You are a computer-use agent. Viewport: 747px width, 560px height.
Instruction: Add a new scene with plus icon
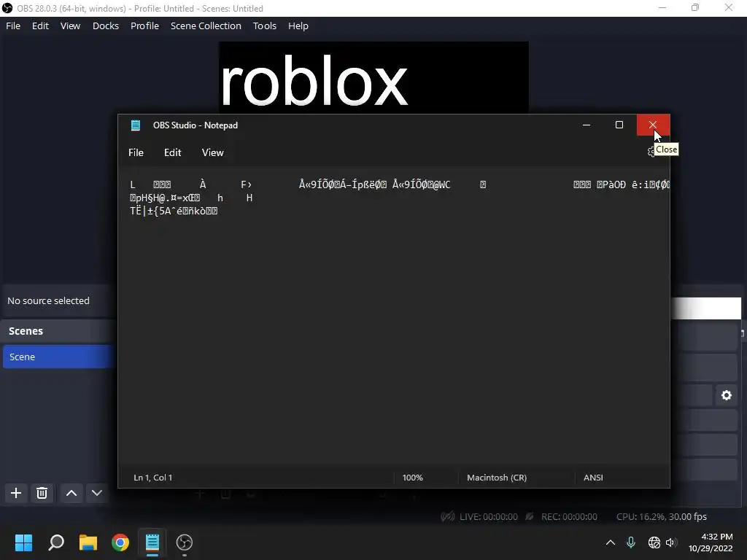pos(16,493)
